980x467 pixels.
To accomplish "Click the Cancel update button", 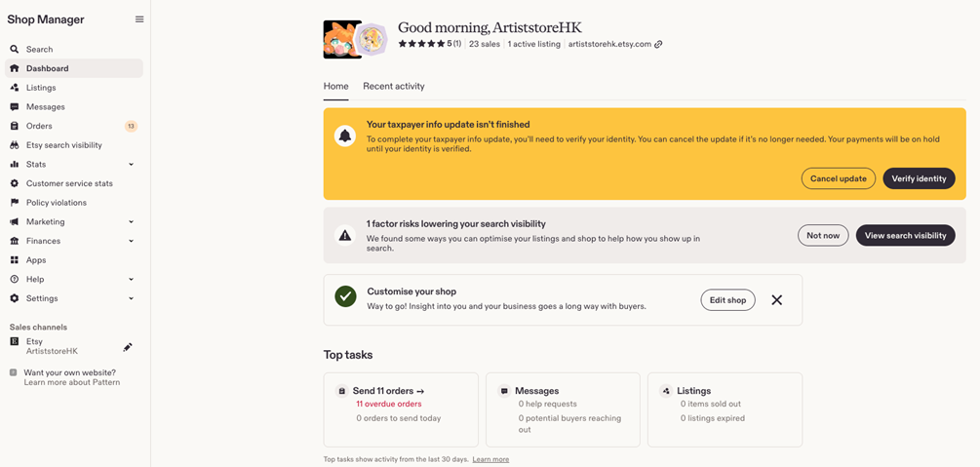I will coord(839,178).
